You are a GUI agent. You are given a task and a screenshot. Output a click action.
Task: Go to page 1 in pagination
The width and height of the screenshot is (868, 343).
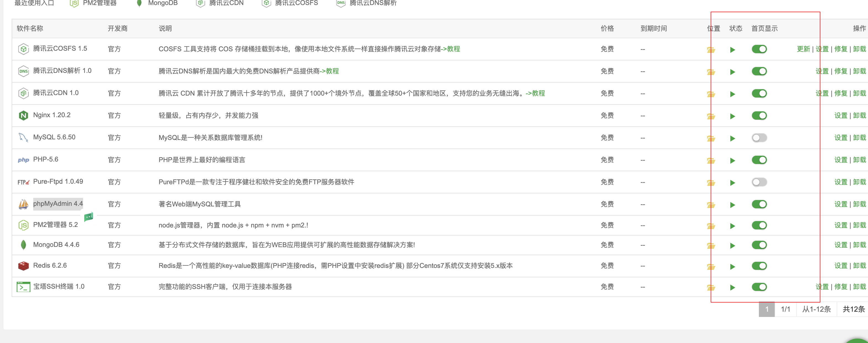click(x=767, y=309)
